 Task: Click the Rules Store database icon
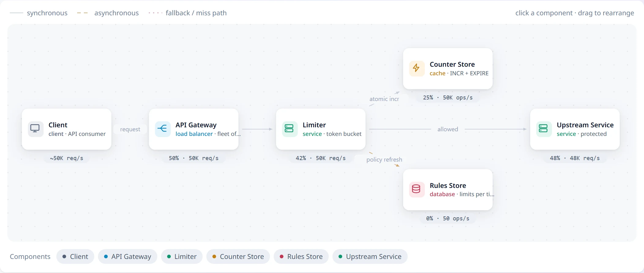pyautogui.click(x=417, y=189)
